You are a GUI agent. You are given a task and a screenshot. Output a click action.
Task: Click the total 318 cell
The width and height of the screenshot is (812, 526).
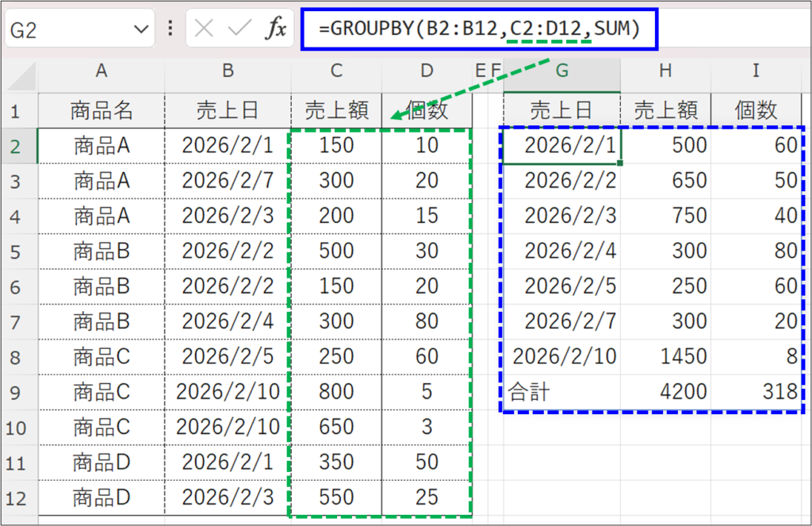(756, 392)
